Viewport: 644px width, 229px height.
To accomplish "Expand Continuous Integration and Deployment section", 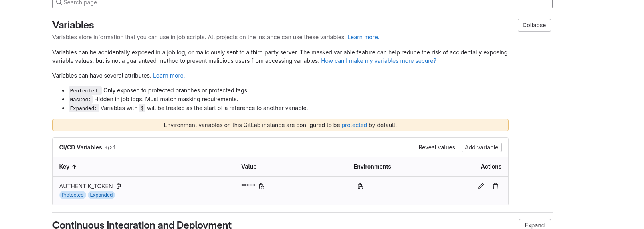I will 535,225.
